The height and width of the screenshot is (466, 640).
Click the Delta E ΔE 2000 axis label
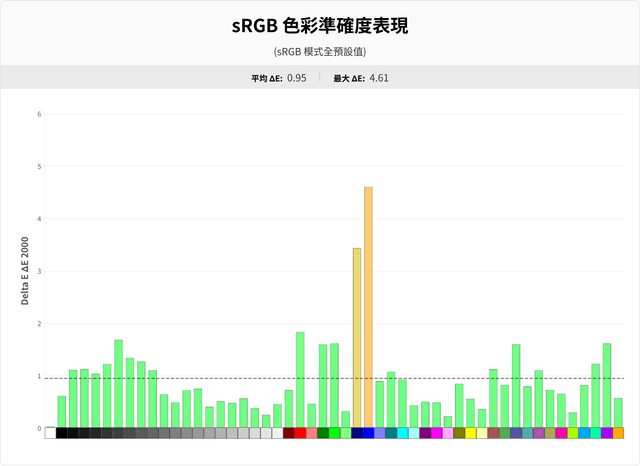25,271
